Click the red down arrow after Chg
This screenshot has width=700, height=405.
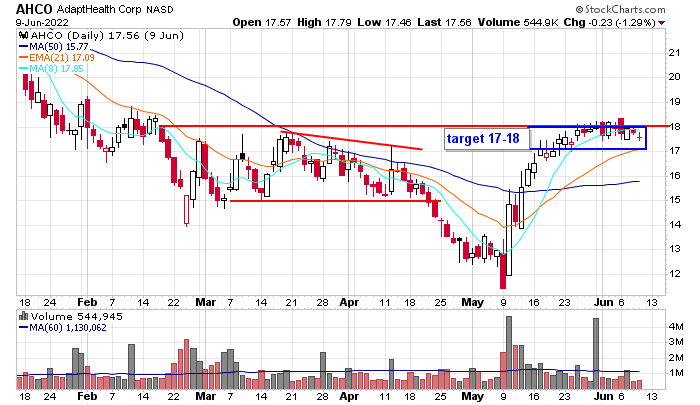pos(661,23)
